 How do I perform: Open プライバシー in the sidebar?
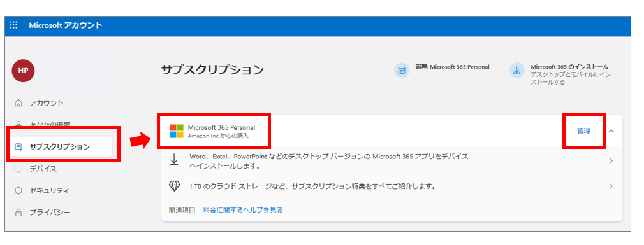click(49, 212)
